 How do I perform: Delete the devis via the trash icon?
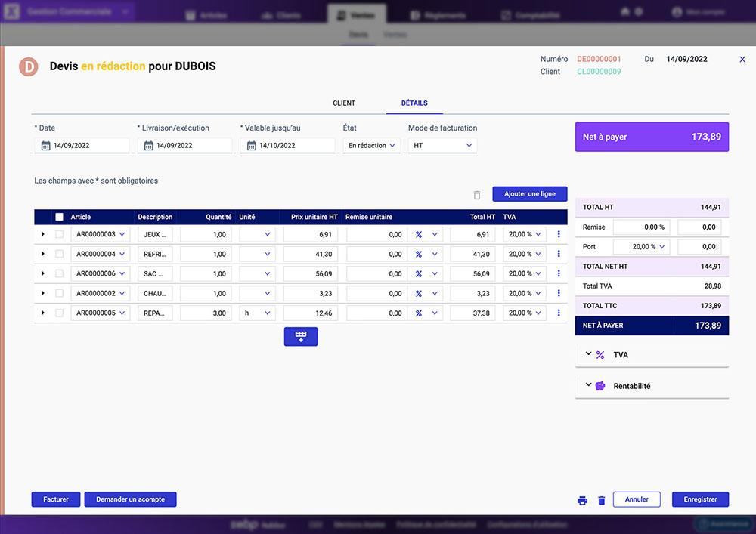602,500
